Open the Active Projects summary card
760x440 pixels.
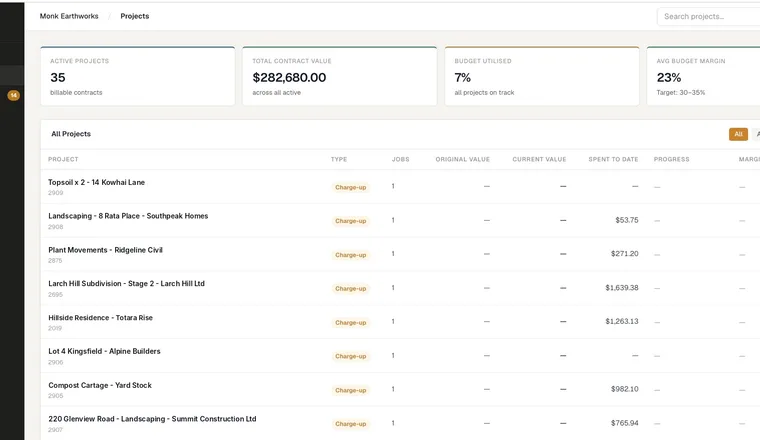[138, 76]
